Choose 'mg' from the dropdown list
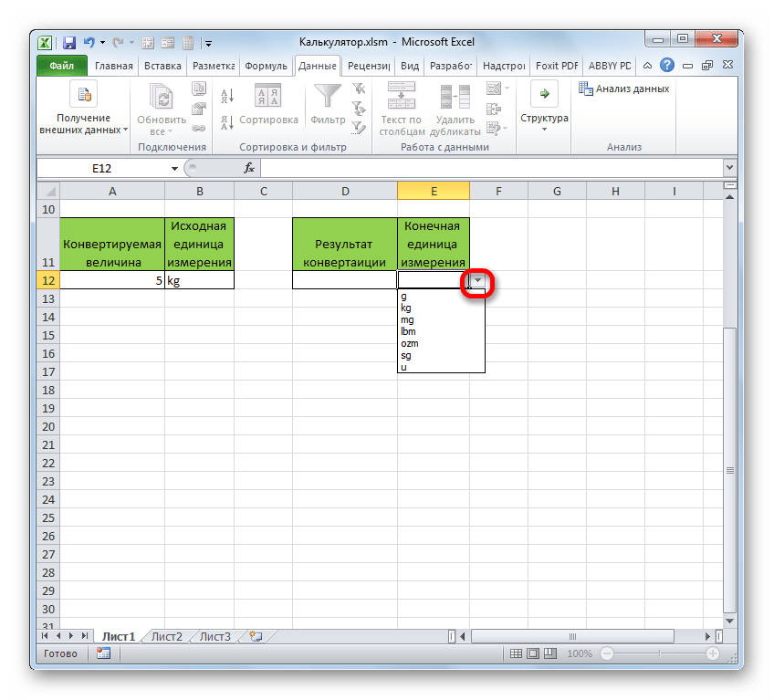Image resolution: width=774 pixels, height=700 pixels. click(441, 320)
